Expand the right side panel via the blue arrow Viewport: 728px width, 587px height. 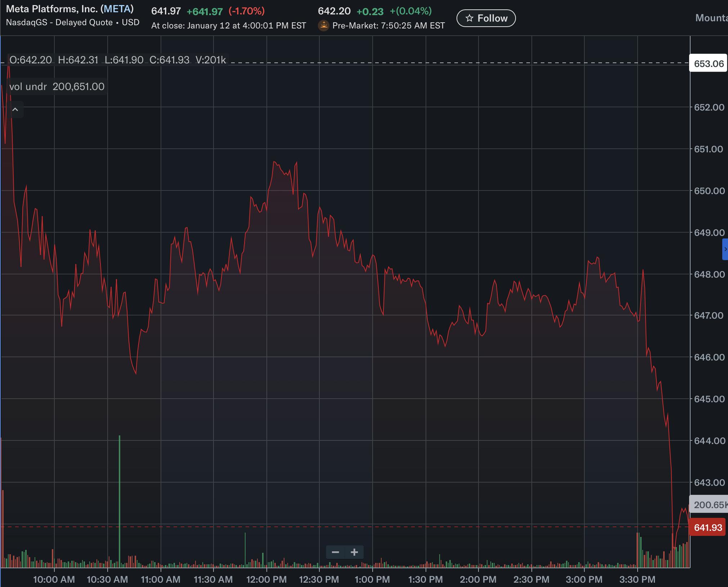point(725,249)
